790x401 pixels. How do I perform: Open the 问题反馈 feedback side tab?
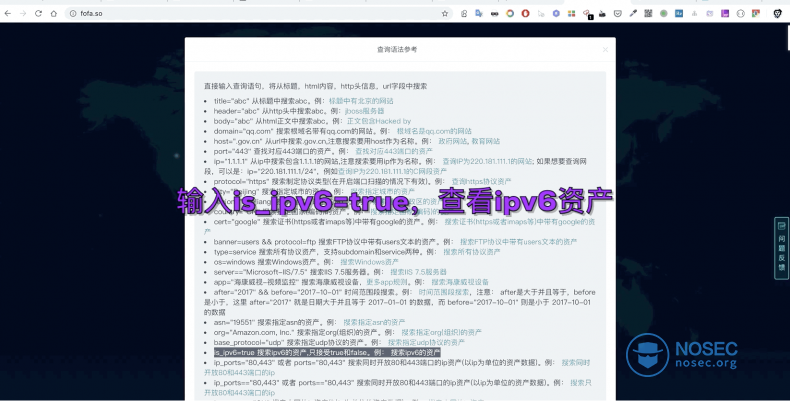pyautogui.click(x=781, y=245)
